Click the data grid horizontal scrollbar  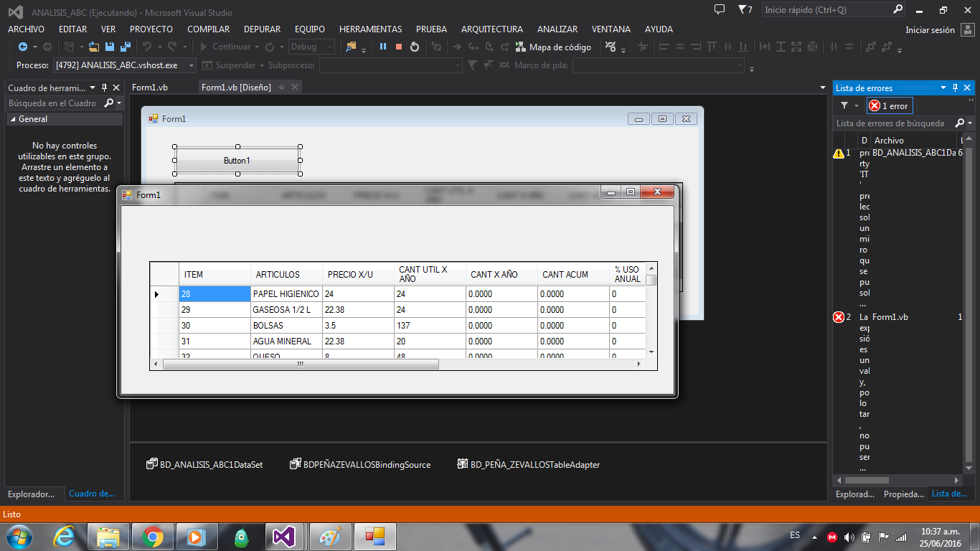click(301, 364)
